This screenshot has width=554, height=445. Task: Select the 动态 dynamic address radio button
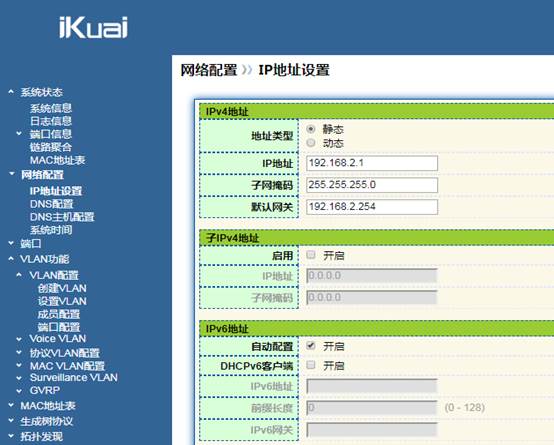311,143
